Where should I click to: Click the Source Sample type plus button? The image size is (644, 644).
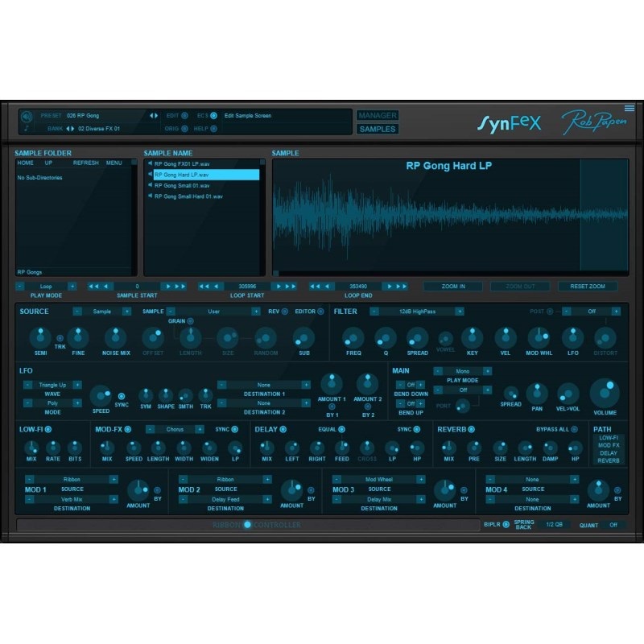[127, 312]
